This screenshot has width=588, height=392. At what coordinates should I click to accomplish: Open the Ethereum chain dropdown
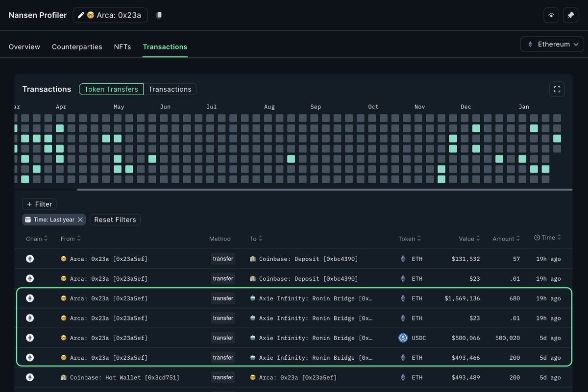(552, 44)
